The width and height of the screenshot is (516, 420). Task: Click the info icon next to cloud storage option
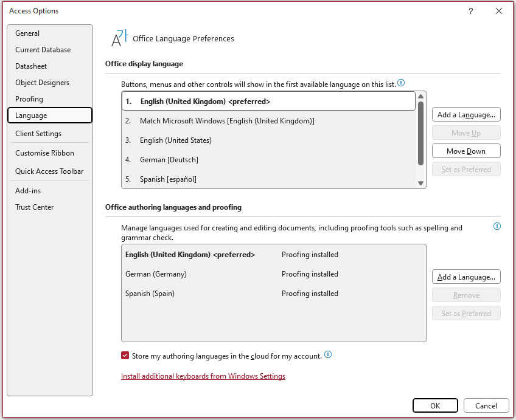click(x=328, y=355)
